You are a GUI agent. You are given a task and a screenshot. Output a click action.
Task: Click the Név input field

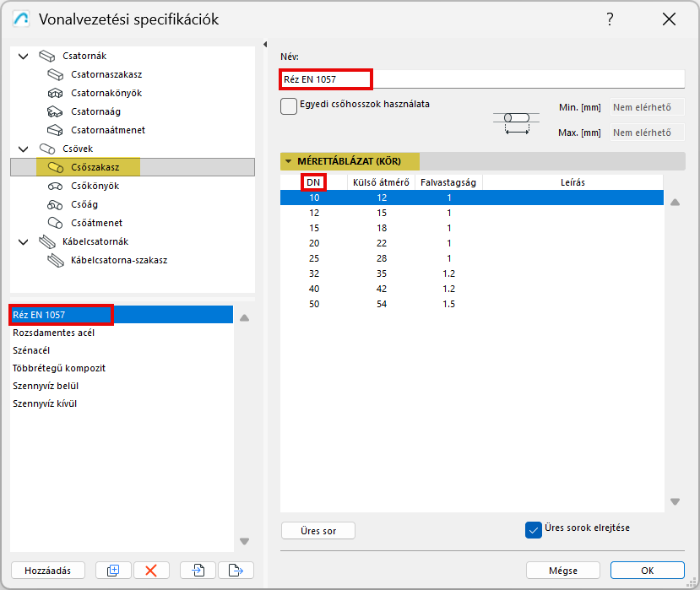(x=482, y=79)
